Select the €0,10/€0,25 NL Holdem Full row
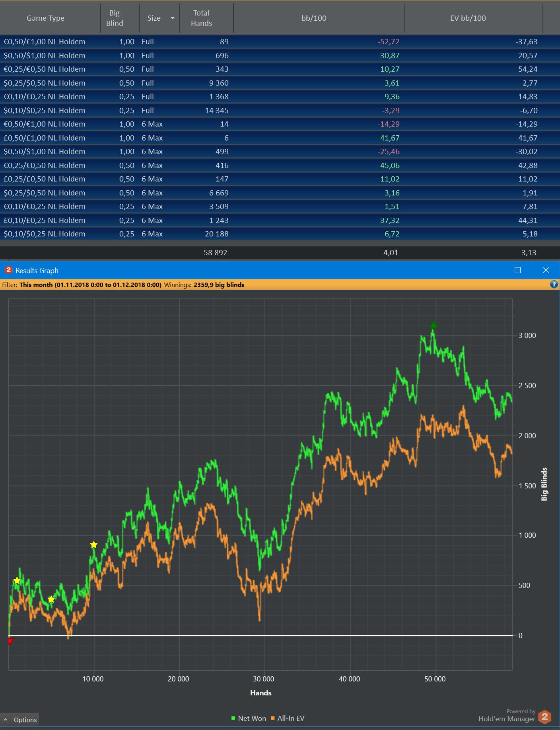This screenshot has width=560, height=730. [280, 96]
